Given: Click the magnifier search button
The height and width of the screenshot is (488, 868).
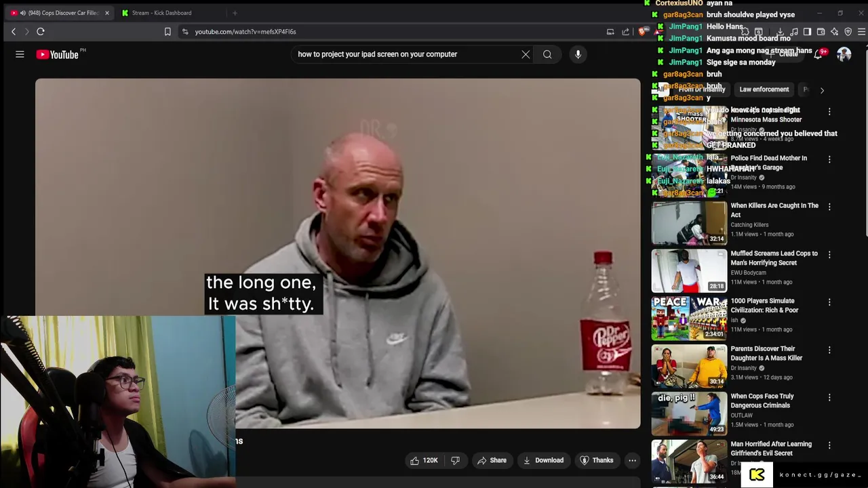Looking at the screenshot, I should [547, 54].
